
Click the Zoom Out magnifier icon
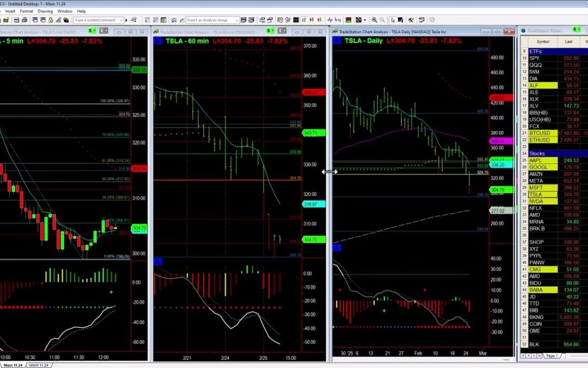pos(382,19)
